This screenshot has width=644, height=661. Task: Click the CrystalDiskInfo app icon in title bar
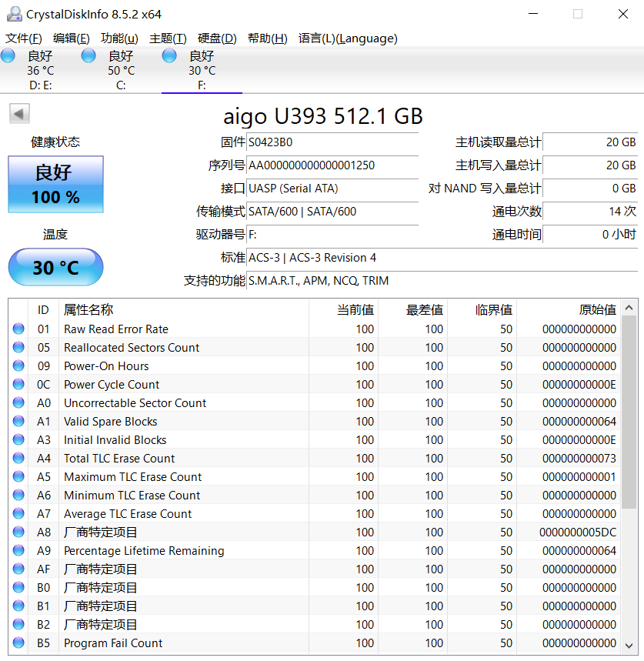[x=15, y=14]
